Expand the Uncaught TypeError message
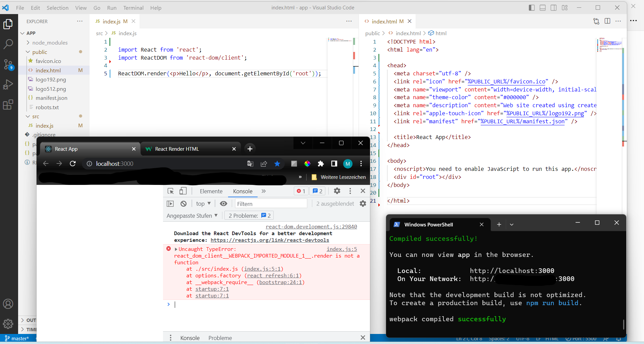The width and height of the screenshot is (644, 344). 176,249
